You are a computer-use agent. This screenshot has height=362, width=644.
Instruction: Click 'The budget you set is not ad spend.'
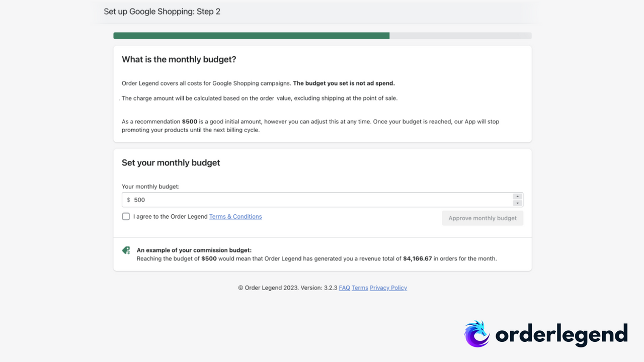[344, 83]
